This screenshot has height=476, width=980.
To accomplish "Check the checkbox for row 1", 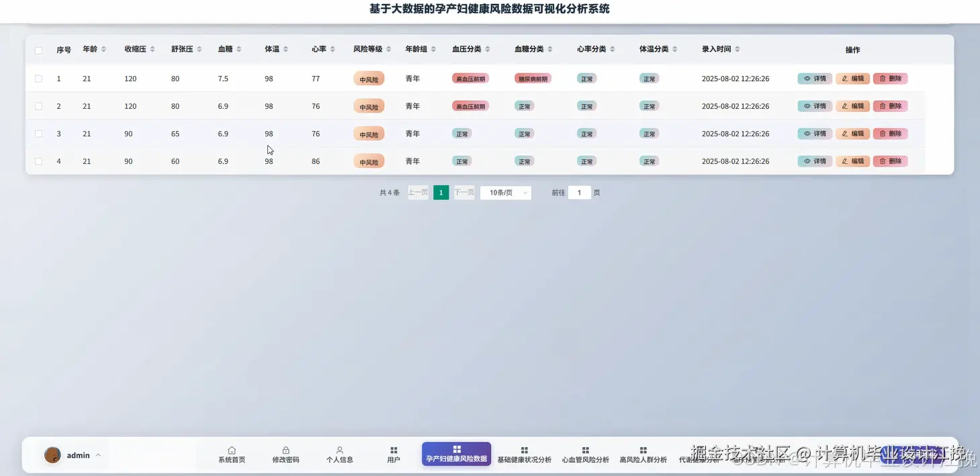I will tap(38, 79).
